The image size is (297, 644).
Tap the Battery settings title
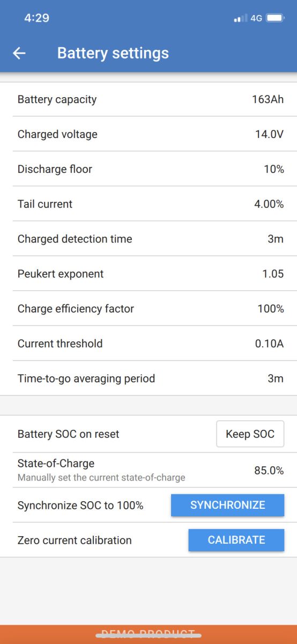pyautogui.click(x=113, y=53)
